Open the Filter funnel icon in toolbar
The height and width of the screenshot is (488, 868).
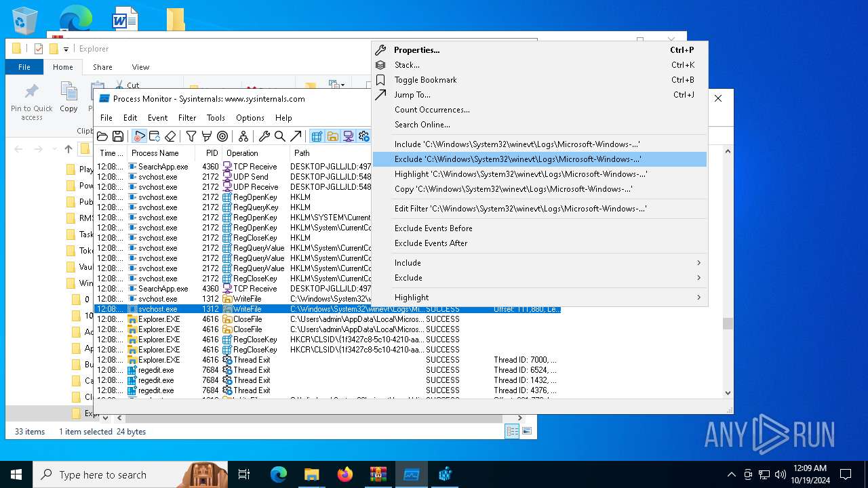pyautogui.click(x=191, y=136)
